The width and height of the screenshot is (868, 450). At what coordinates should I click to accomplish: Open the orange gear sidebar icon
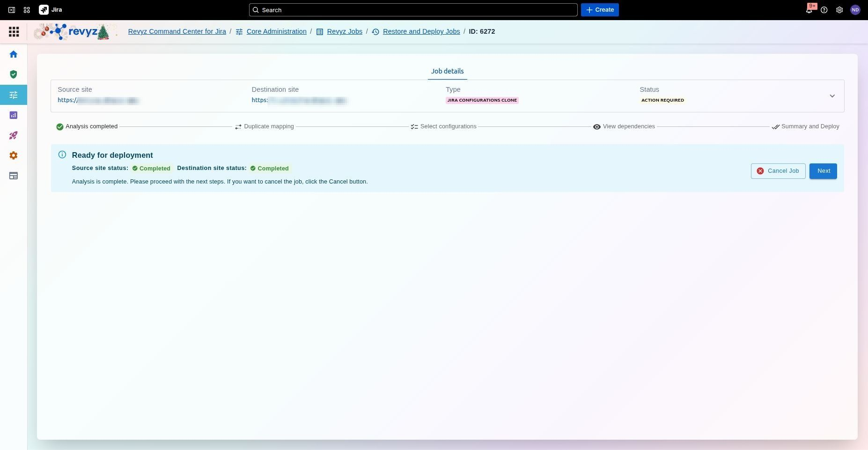pos(14,155)
